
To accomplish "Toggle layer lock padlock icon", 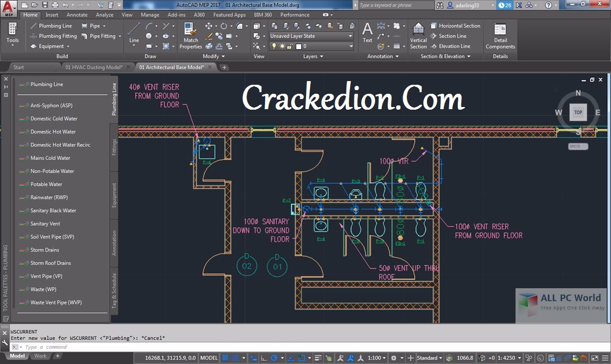I will [290, 46].
